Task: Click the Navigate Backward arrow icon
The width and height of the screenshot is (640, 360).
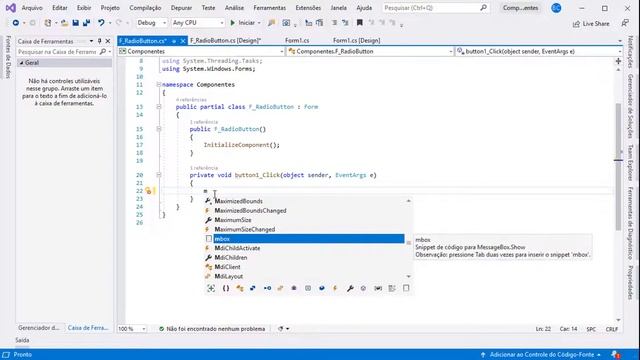Action: click(16, 23)
